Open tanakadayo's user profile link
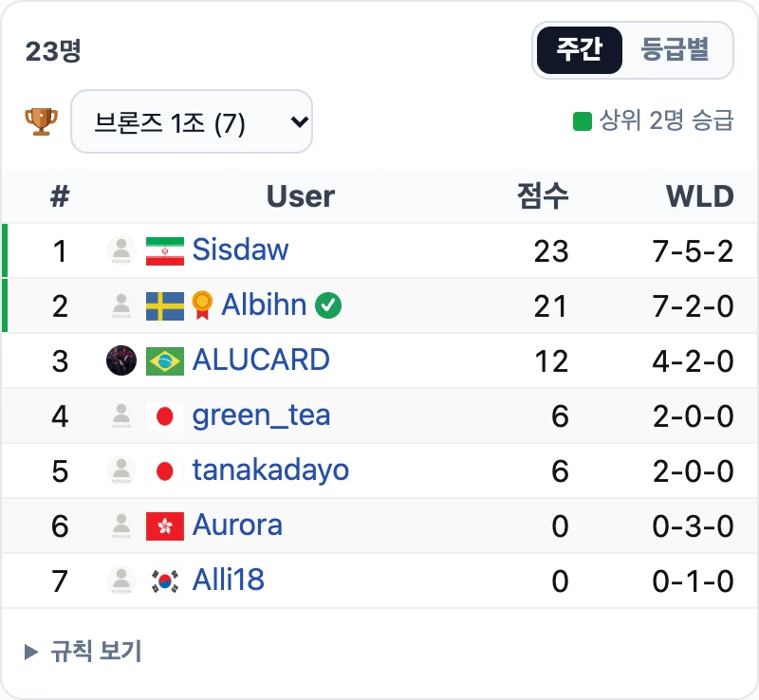This screenshot has height=700, width=759. click(270, 470)
